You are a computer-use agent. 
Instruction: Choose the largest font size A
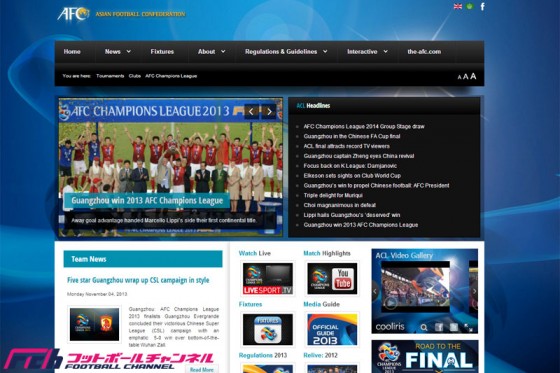pyautogui.click(x=473, y=76)
